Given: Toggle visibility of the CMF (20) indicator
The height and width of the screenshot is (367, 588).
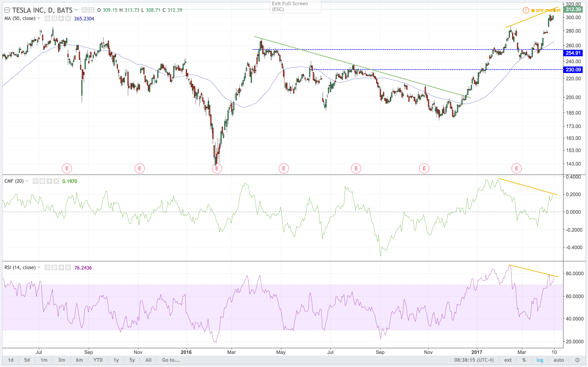Looking at the screenshot, I should pyautogui.click(x=36, y=181).
